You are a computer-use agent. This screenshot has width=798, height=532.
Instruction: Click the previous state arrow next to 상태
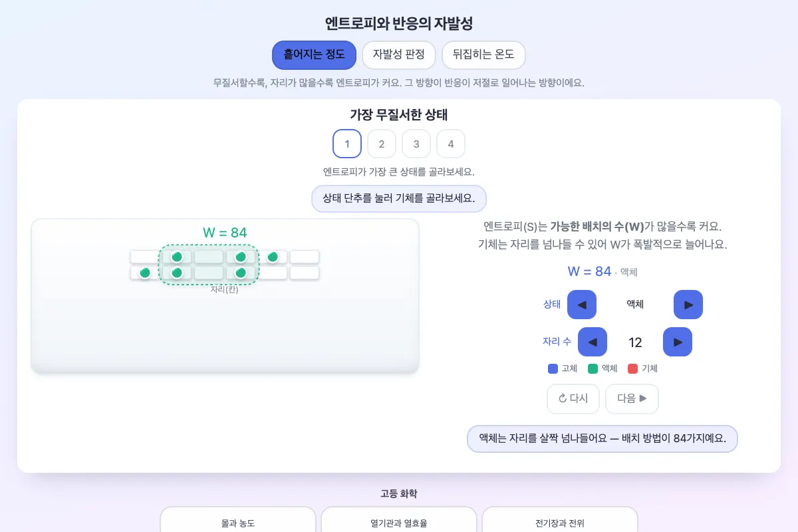[x=582, y=305]
